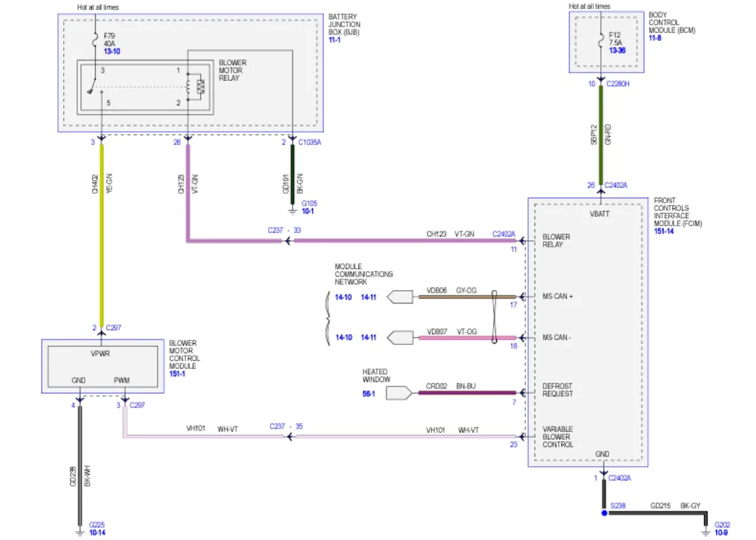Select the 'VDB07 VT-OG' wire label
The image size is (756, 540).
tap(452, 332)
